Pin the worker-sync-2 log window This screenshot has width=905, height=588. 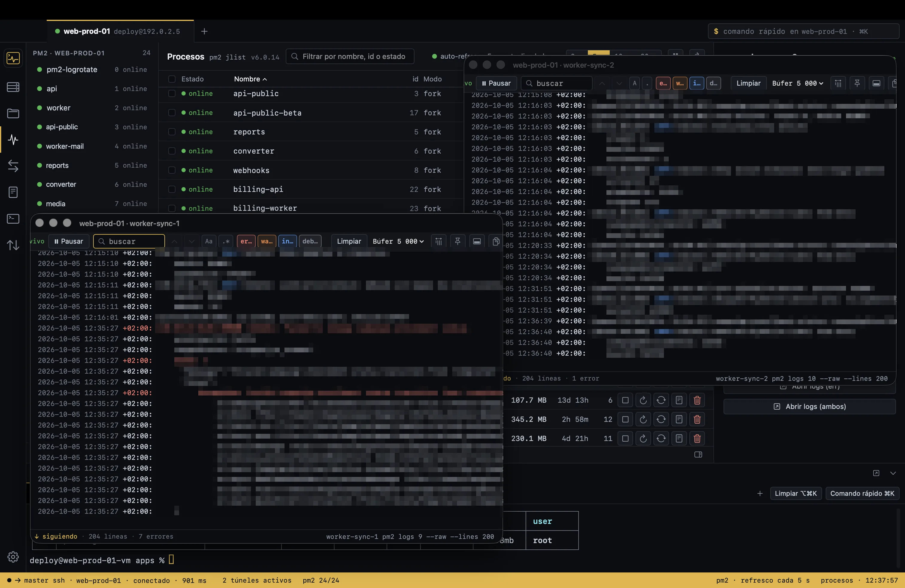click(x=857, y=83)
